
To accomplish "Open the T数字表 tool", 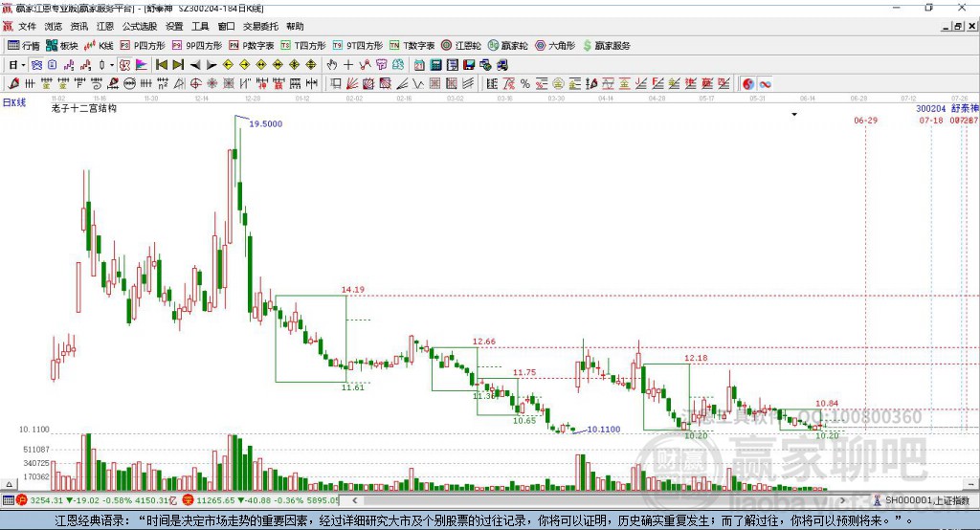I will pyautogui.click(x=412, y=46).
